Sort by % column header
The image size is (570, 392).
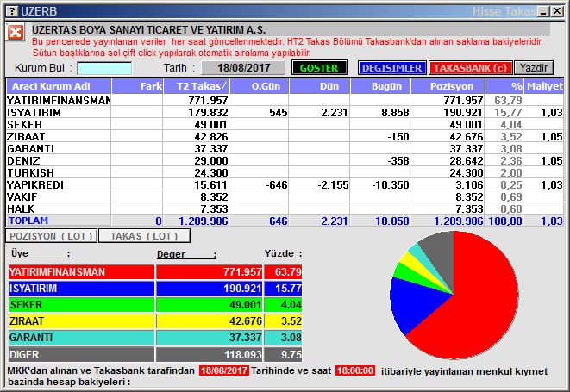click(x=504, y=86)
